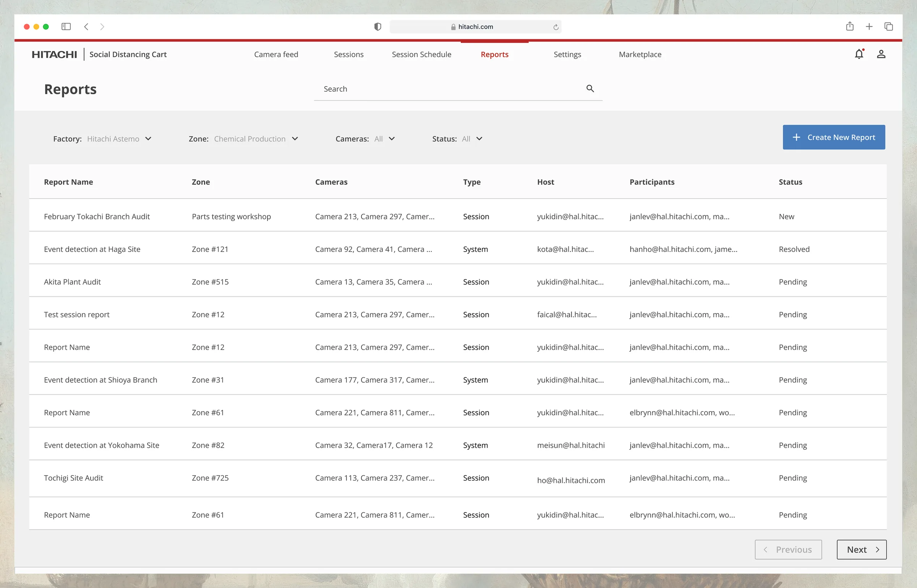Show tab overview icon
This screenshot has height=588, width=917.
[x=888, y=27]
